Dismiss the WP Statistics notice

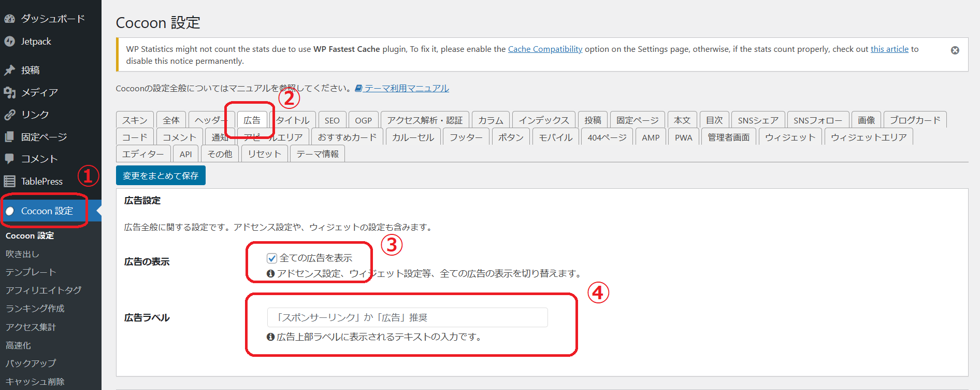(955, 50)
